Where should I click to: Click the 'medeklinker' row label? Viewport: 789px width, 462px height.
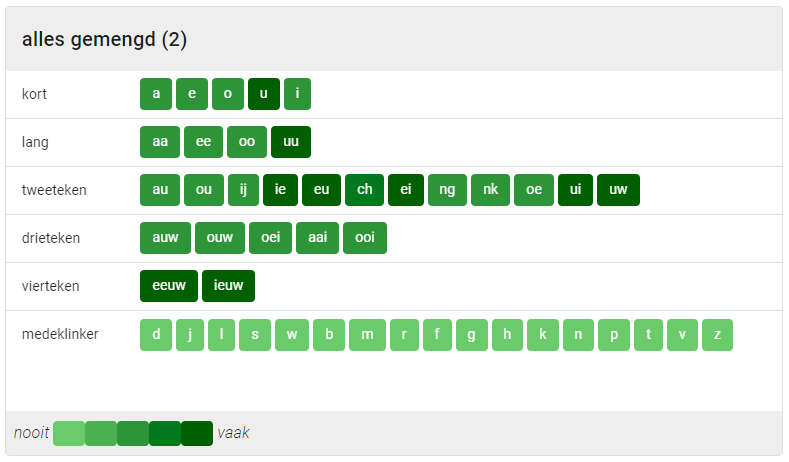(60, 335)
